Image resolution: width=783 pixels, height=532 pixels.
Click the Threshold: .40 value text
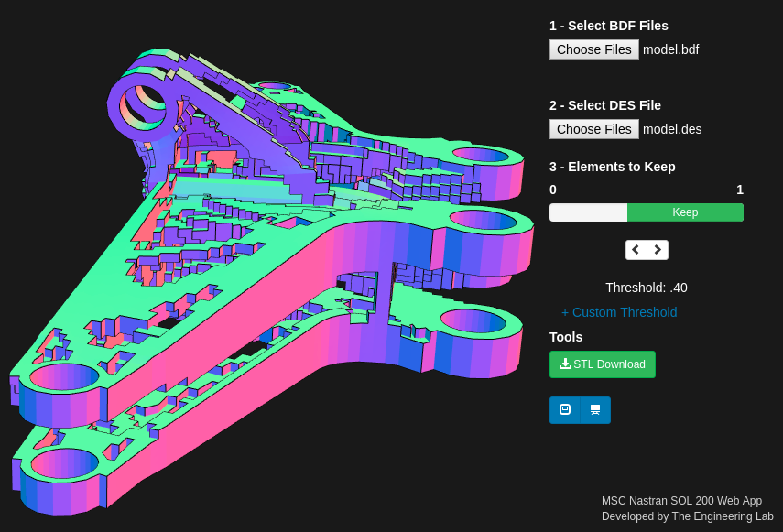point(647,288)
